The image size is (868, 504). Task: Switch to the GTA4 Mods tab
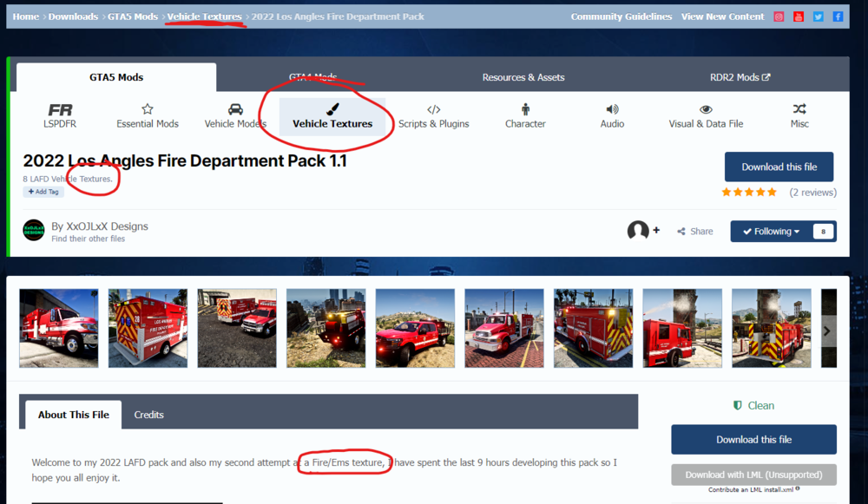tap(312, 76)
